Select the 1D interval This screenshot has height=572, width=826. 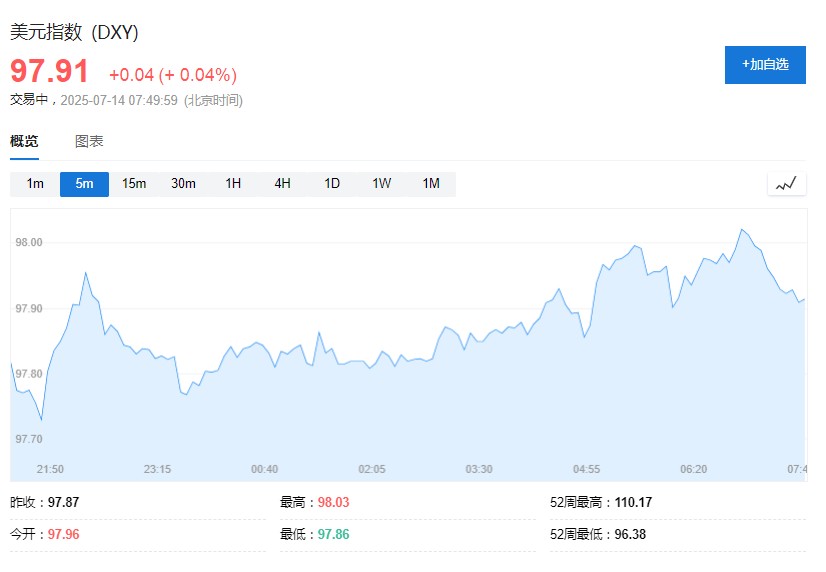332,184
